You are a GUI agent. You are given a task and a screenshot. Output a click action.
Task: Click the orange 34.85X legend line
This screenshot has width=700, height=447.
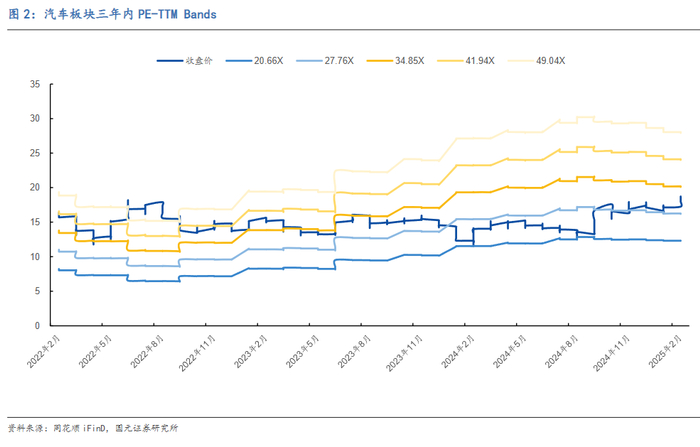click(379, 61)
